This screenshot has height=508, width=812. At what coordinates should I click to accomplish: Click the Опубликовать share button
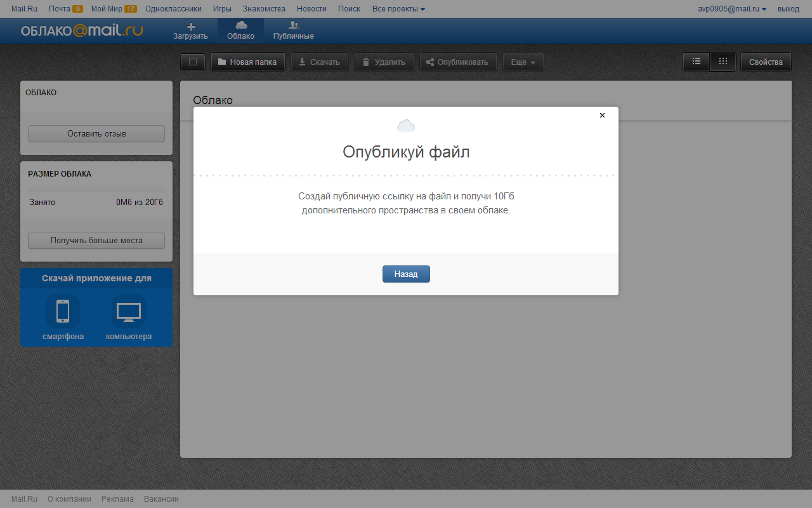(457, 62)
